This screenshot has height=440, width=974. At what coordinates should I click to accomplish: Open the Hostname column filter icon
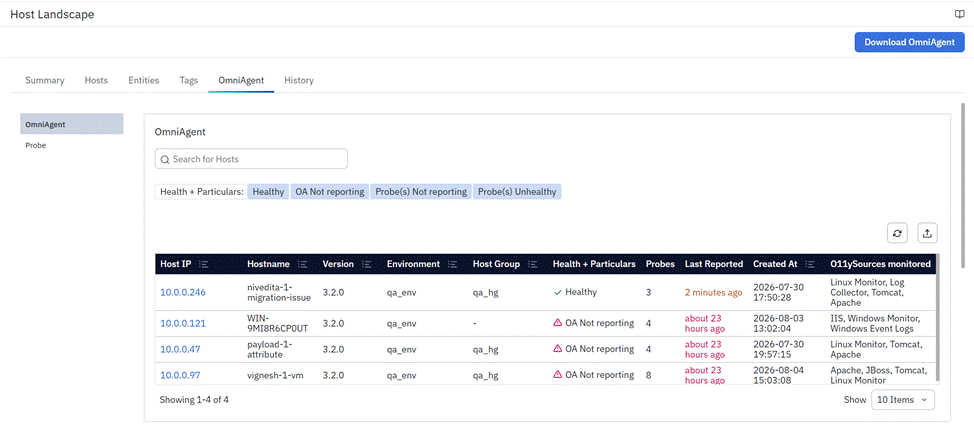click(x=303, y=264)
